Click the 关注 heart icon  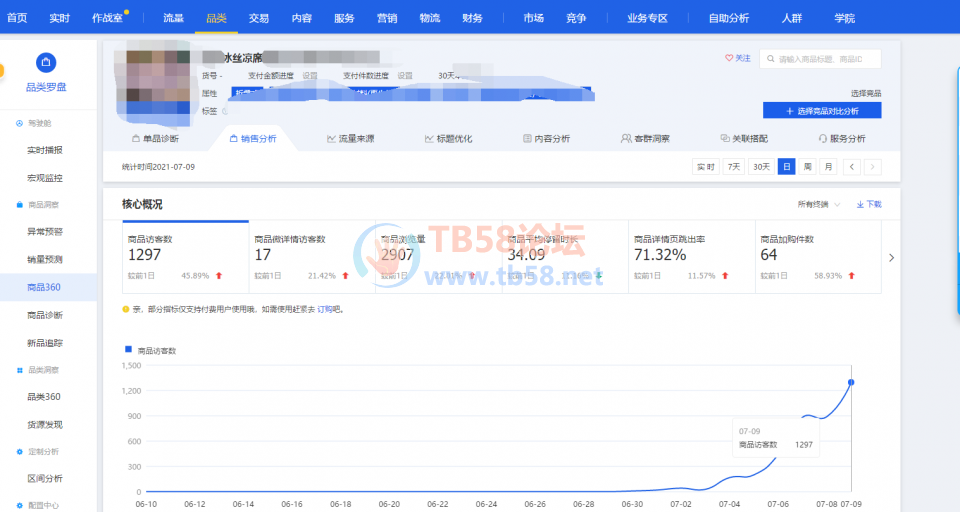pyautogui.click(x=729, y=58)
